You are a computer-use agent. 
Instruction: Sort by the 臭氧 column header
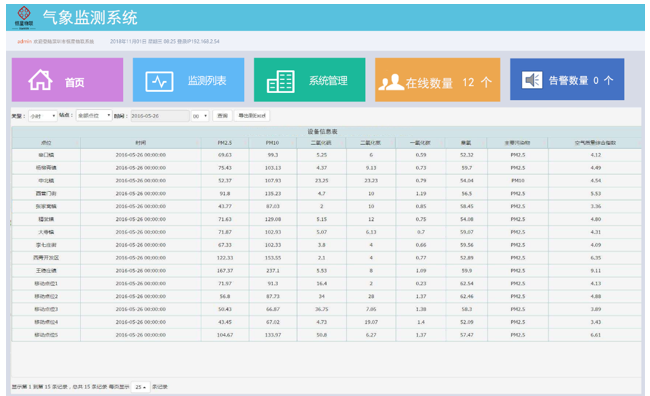[x=466, y=143]
